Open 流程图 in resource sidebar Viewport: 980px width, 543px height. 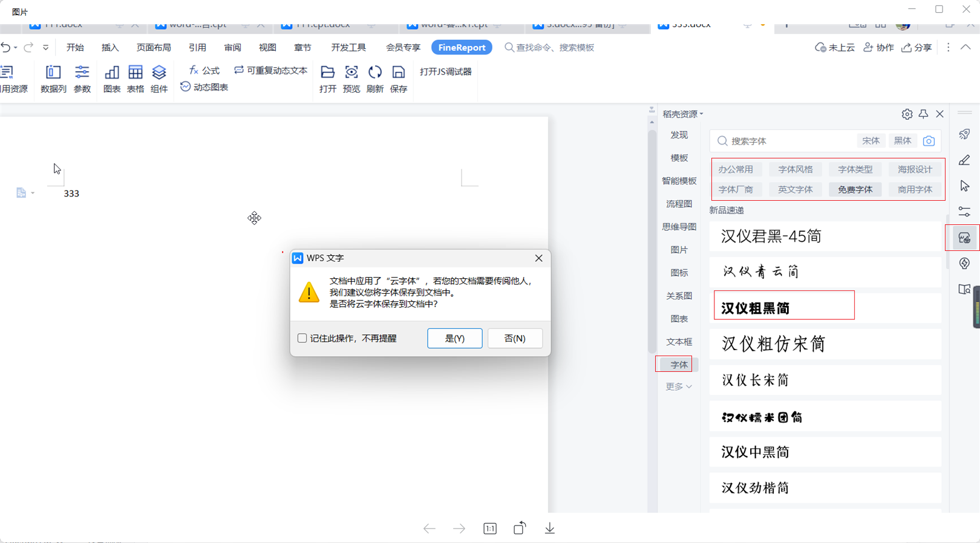pyautogui.click(x=679, y=204)
